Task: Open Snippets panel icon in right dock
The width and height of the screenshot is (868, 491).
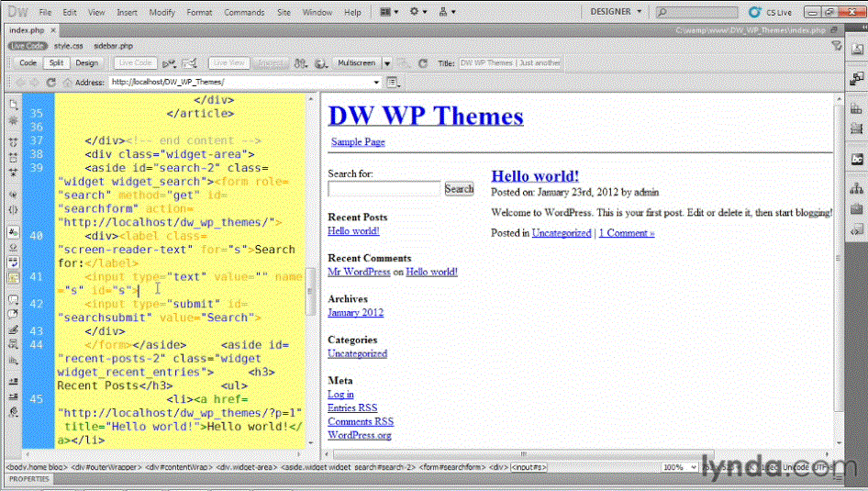Action: (857, 229)
